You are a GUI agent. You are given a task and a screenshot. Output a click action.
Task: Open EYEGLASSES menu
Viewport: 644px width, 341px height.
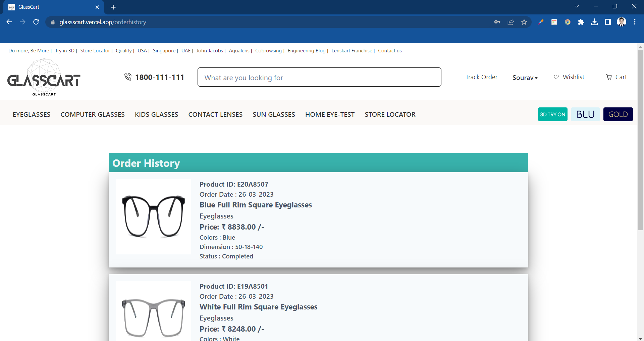pos(32,114)
